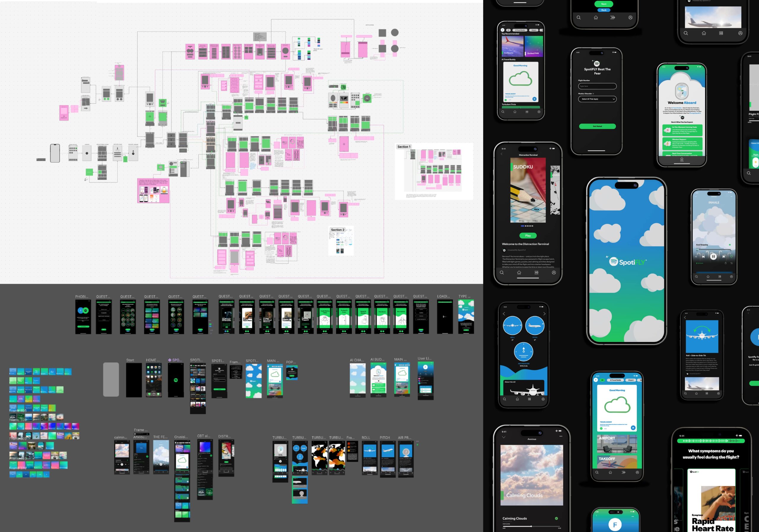Click the green Play button under Sudoku
The height and width of the screenshot is (532, 759).
coord(528,236)
